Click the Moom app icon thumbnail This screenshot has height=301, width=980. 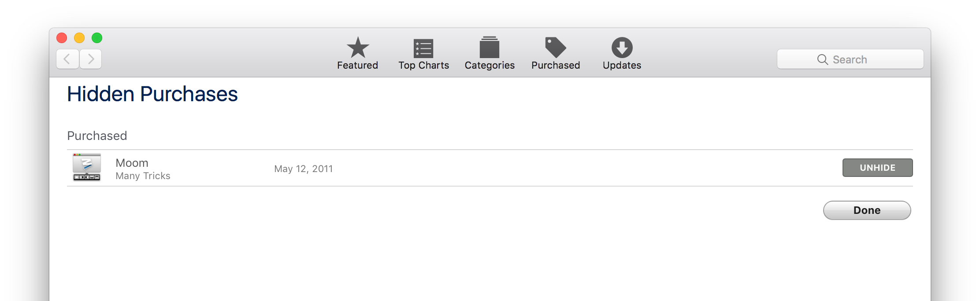pyautogui.click(x=87, y=167)
